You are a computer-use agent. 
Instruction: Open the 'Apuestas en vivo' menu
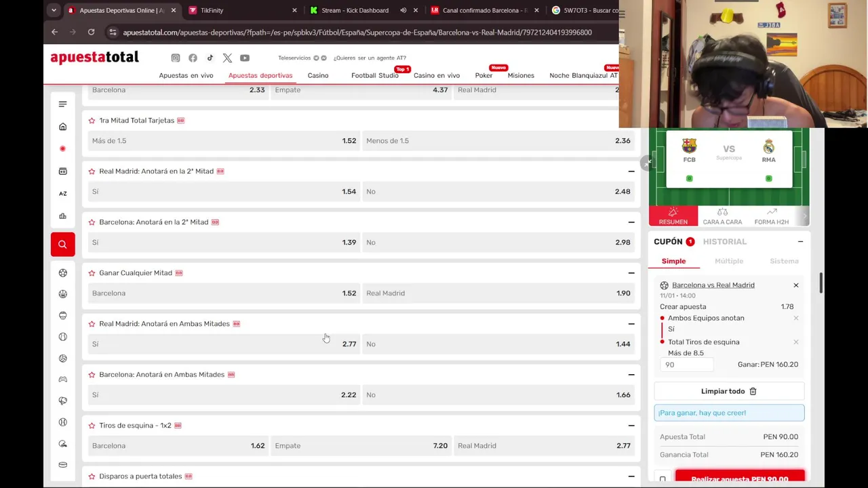186,75
